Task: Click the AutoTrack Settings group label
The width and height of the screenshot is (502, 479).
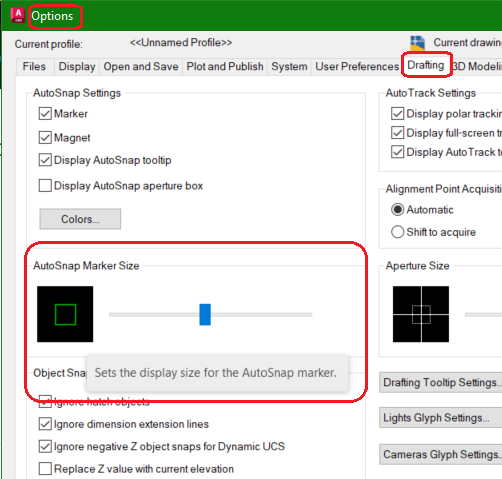Action: point(431,93)
